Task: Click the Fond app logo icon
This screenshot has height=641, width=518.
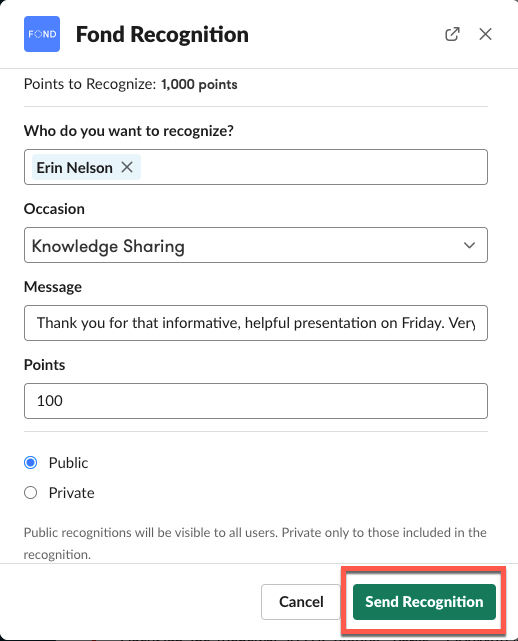Action: [x=42, y=34]
